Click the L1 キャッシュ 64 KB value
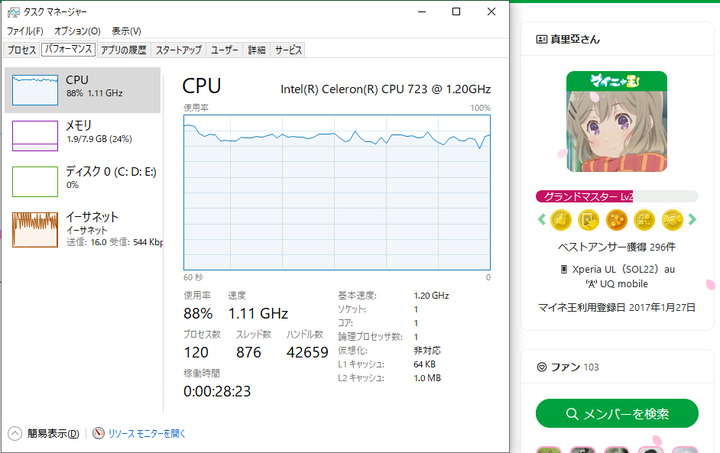 click(424, 364)
